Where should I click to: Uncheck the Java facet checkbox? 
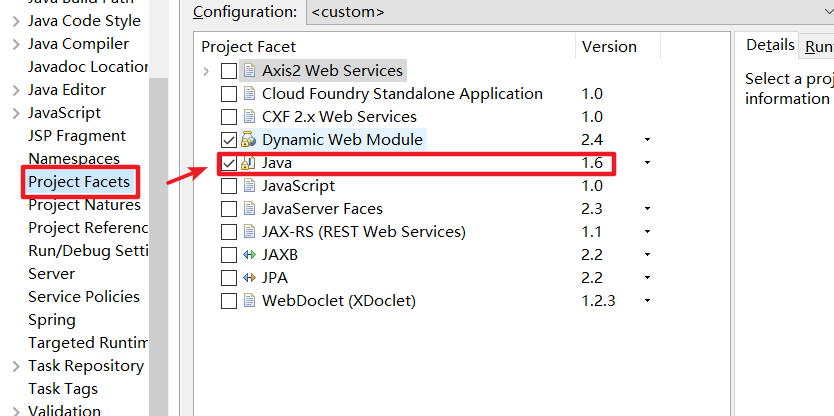click(x=229, y=163)
